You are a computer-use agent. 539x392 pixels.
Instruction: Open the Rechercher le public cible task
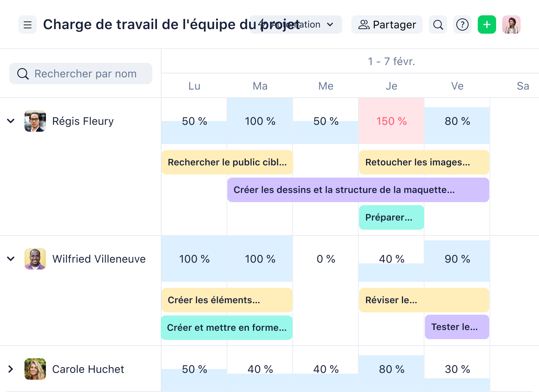(227, 162)
